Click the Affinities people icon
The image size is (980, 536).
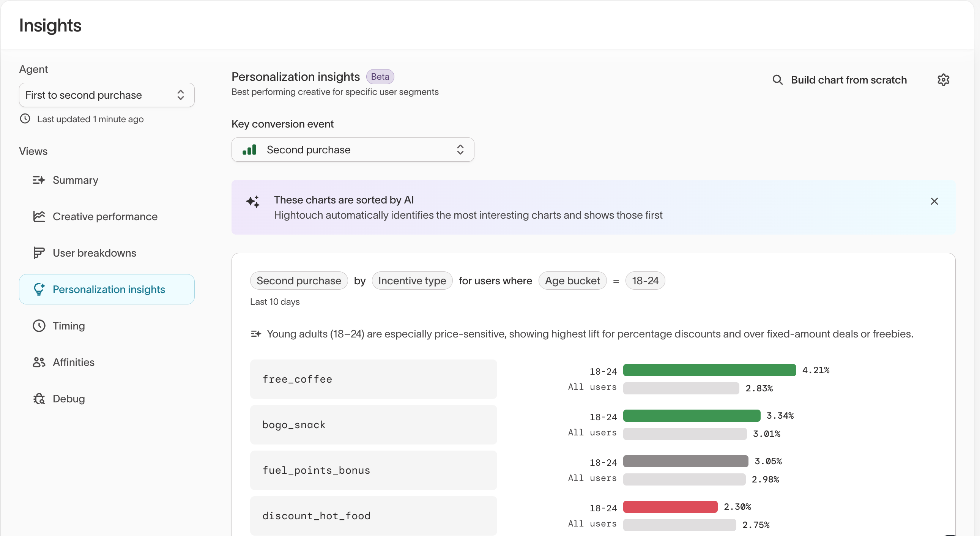pos(39,362)
